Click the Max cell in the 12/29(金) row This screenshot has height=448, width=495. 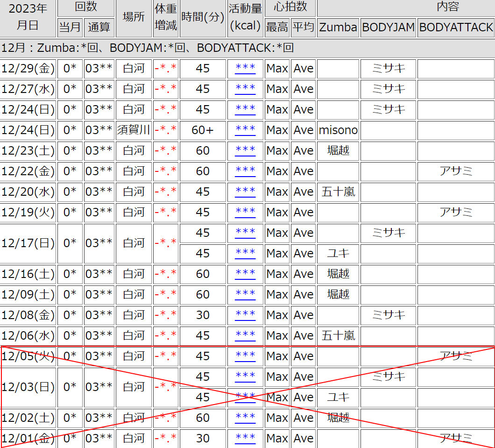tap(277, 69)
